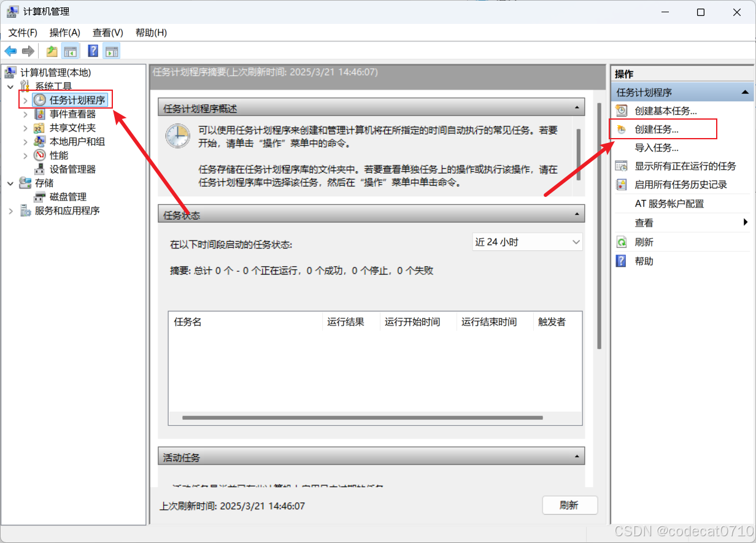Click the 创建任务... action link
Screen dimensions: 756x543
657,129
